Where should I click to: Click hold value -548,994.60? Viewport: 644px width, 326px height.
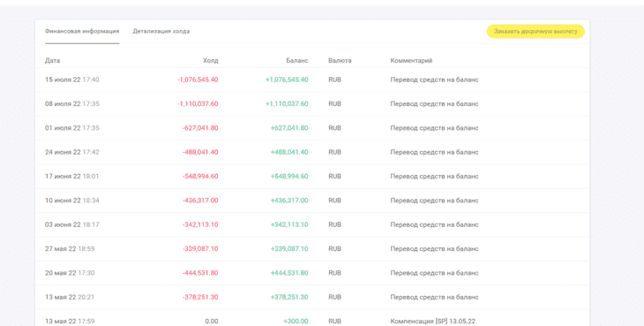[200, 177]
